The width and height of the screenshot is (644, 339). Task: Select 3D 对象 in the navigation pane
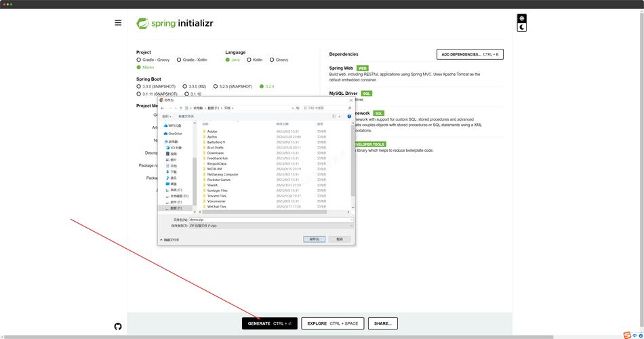click(x=174, y=148)
